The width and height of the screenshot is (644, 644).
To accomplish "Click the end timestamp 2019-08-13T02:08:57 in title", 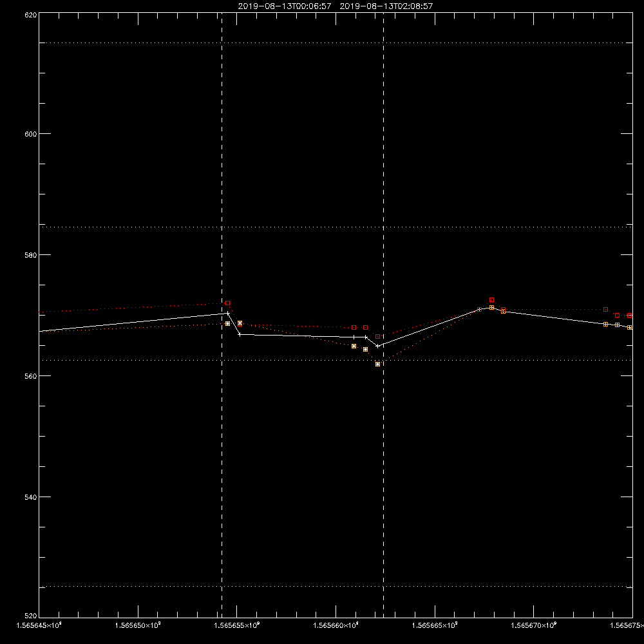I will tap(386, 6).
